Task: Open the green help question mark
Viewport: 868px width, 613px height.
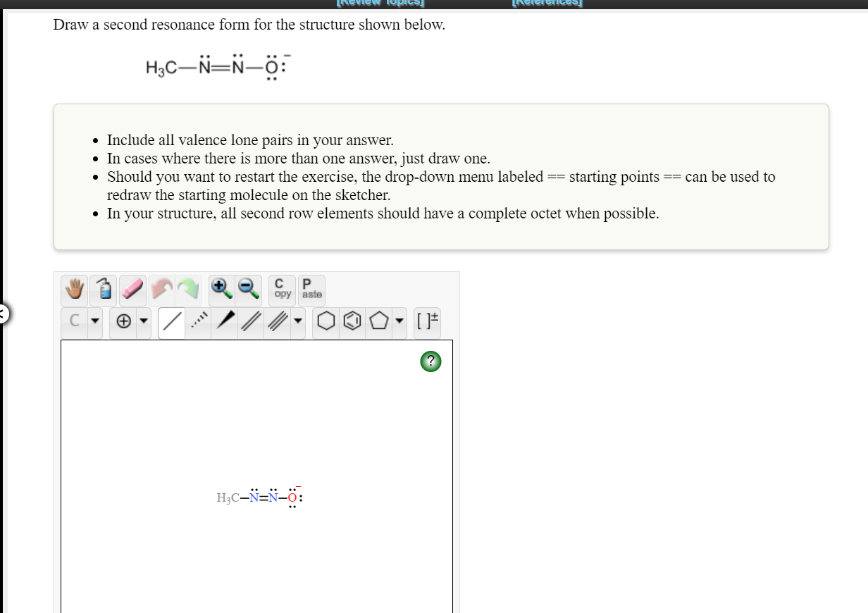Action: (x=431, y=361)
